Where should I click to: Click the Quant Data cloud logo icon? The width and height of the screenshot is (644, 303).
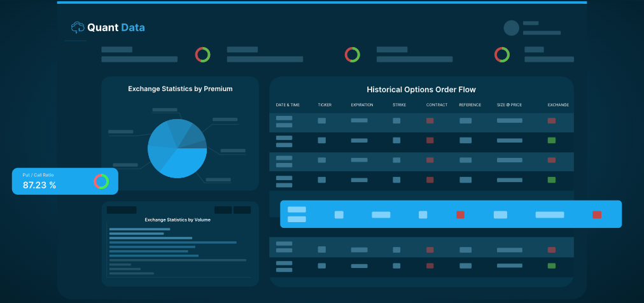(78, 27)
